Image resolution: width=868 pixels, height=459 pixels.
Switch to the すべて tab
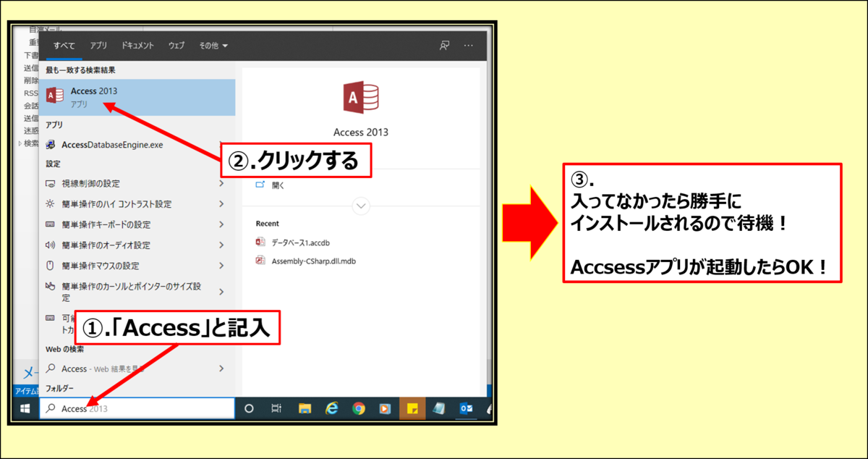pyautogui.click(x=64, y=46)
